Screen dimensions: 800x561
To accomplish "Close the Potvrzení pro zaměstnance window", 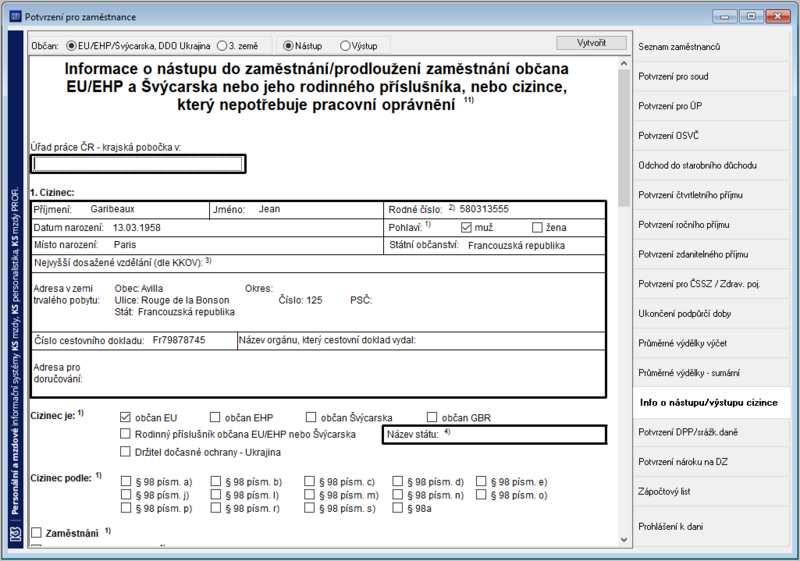I will 778,16.
